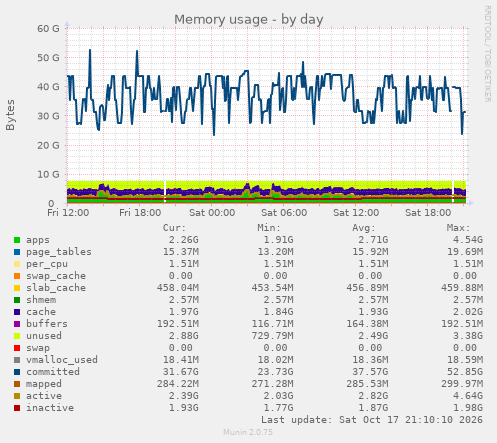Click the 'mapped' legend label
This screenshot has width=497, height=443.
tap(44, 384)
